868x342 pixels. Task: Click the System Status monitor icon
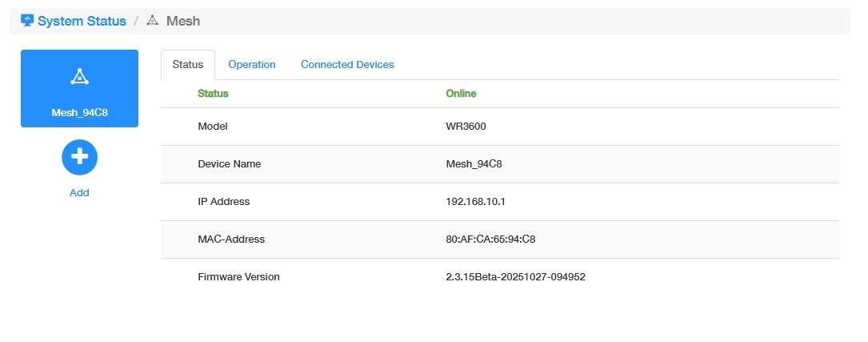[27, 21]
